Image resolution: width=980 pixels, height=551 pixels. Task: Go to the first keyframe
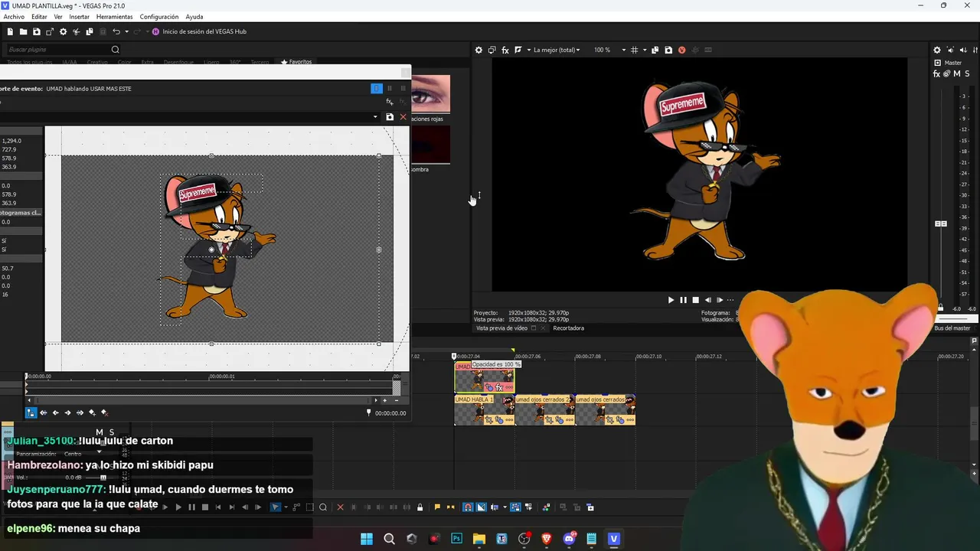click(x=44, y=412)
